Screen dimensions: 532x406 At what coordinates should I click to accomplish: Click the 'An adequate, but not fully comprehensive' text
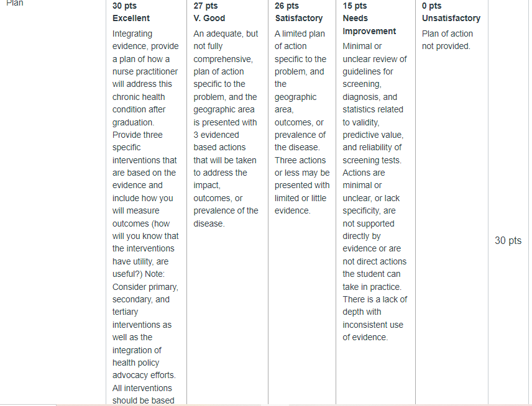(226, 46)
